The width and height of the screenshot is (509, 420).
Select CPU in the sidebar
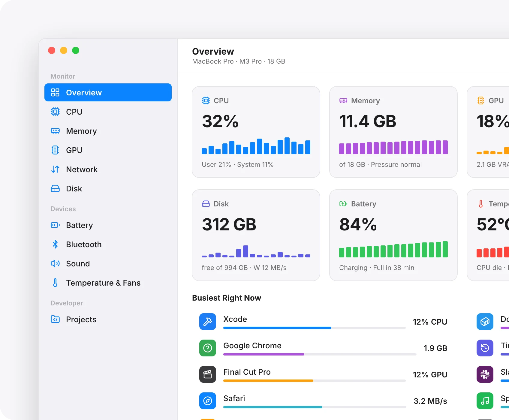pos(108,112)
